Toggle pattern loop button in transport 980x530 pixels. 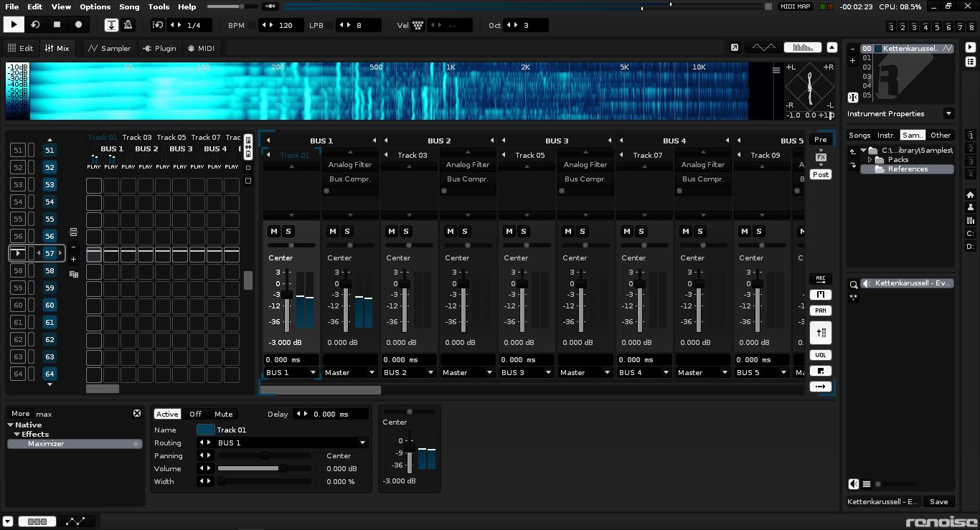pyautogui.click(x=35, y=24)
